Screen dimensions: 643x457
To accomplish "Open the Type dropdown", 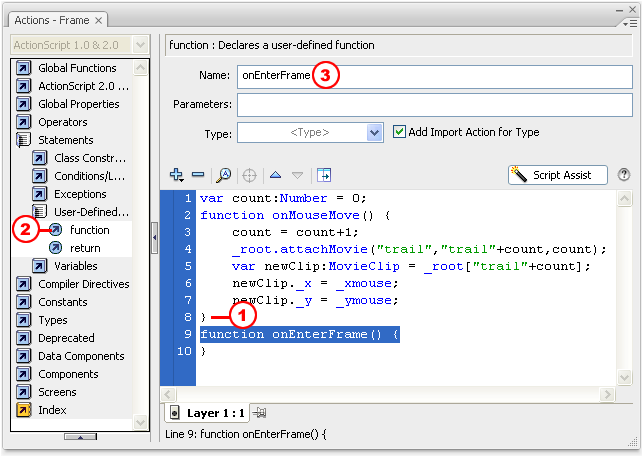I will 375,132.
